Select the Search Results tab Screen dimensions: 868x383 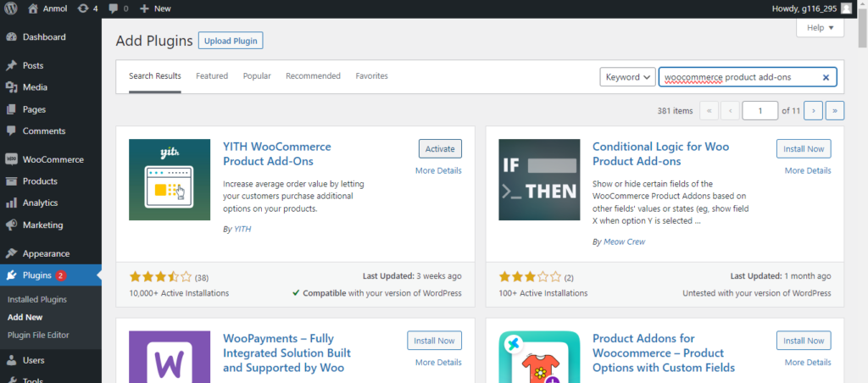coord(155,75)
